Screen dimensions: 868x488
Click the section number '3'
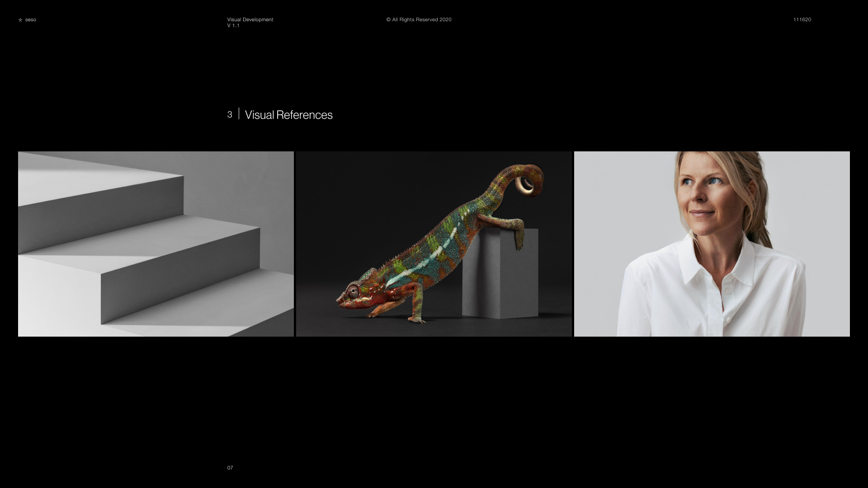coord(230,115)
